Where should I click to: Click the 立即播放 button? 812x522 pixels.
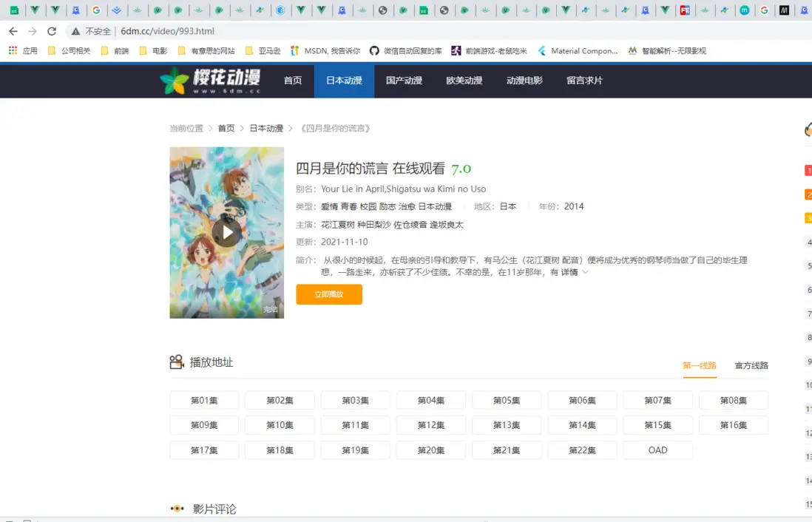click(328, 294)
